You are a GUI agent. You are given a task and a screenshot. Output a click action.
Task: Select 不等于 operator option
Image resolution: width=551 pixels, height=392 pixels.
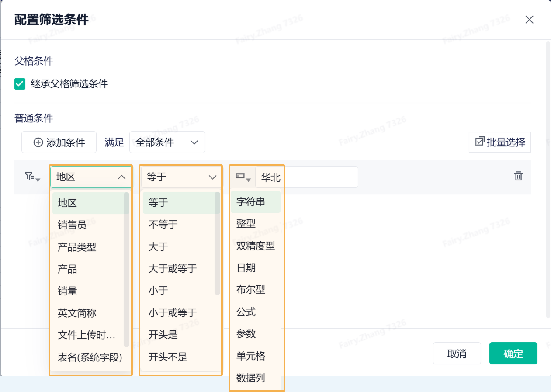tap(163, 225)
